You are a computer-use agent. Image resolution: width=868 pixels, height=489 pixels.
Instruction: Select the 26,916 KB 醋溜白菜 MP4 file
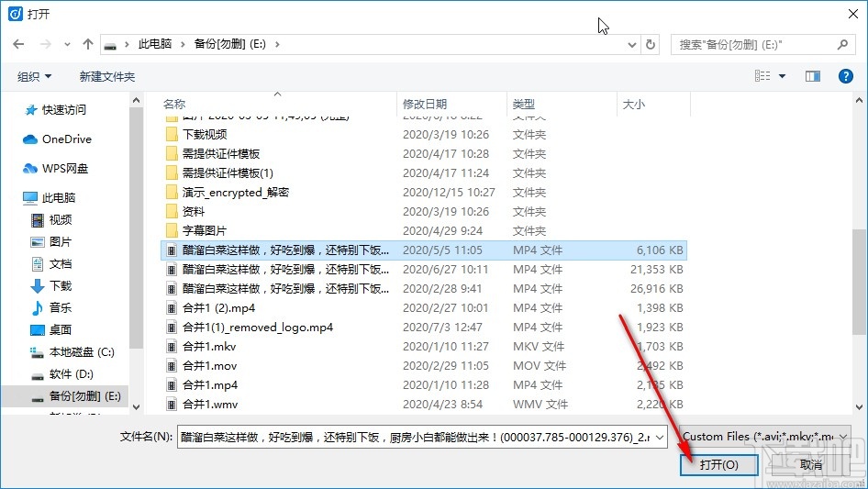tap(424, 288)
